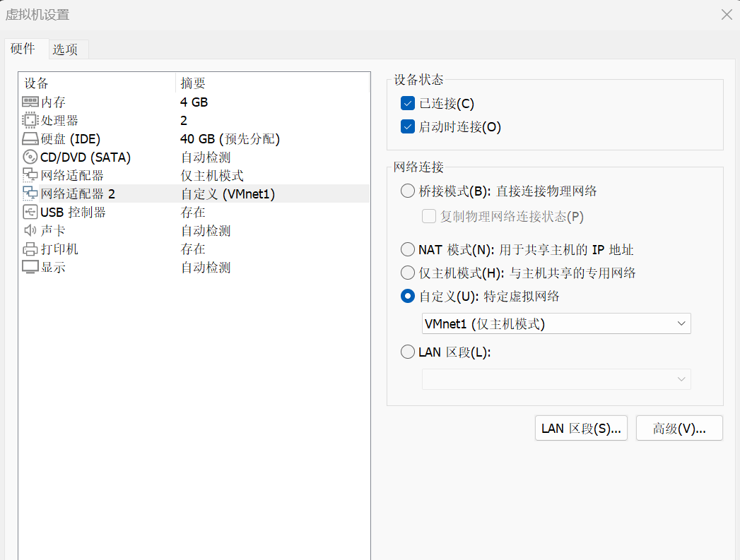Uncheck the 已连接(C) checkbox
Image resolution: width=740 pixels, height=560 pixels.
tap(407, 104)
